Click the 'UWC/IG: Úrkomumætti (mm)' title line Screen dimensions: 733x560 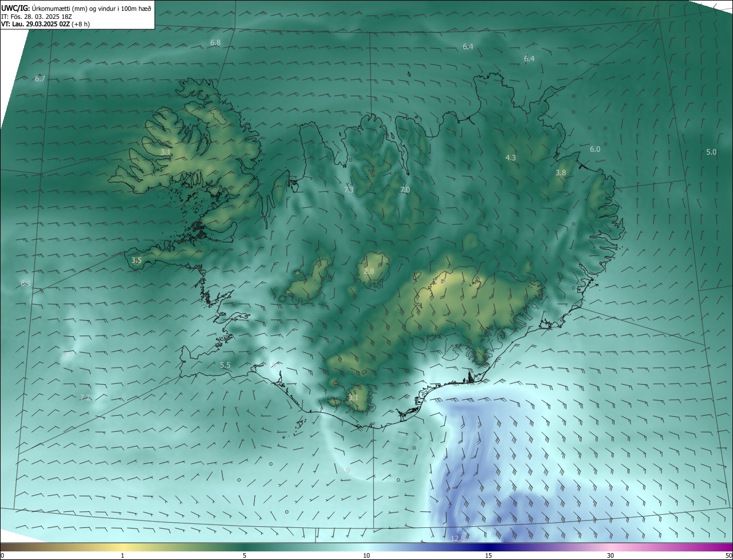pyautogui.click(x=76, y=7)
